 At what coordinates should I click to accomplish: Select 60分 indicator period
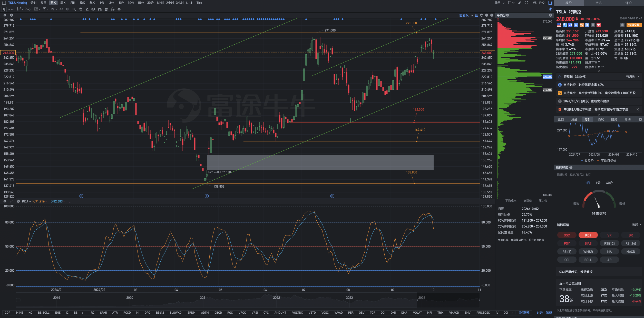609,183
